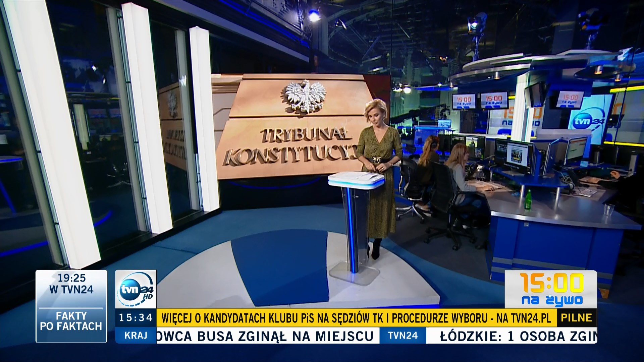Select the '19:25 W TVN24' schedule text

coord(71,284)
